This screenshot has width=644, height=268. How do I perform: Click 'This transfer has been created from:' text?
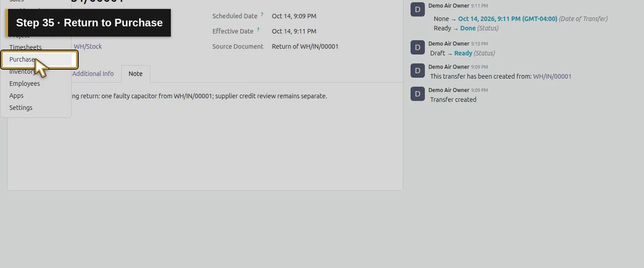(481, 76)
